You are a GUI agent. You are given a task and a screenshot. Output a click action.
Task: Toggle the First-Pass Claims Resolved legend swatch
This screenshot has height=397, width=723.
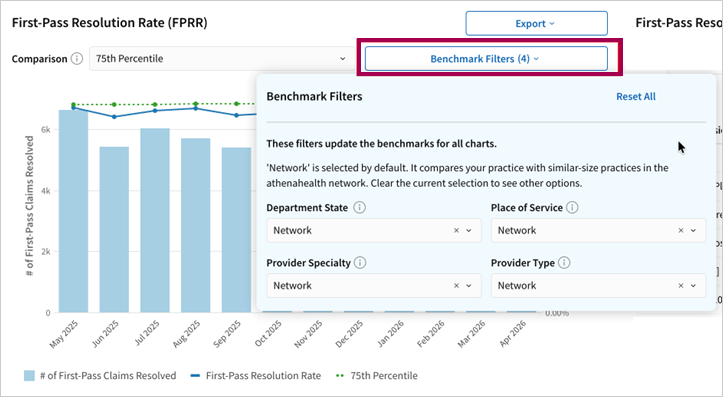tap(30, 376)
